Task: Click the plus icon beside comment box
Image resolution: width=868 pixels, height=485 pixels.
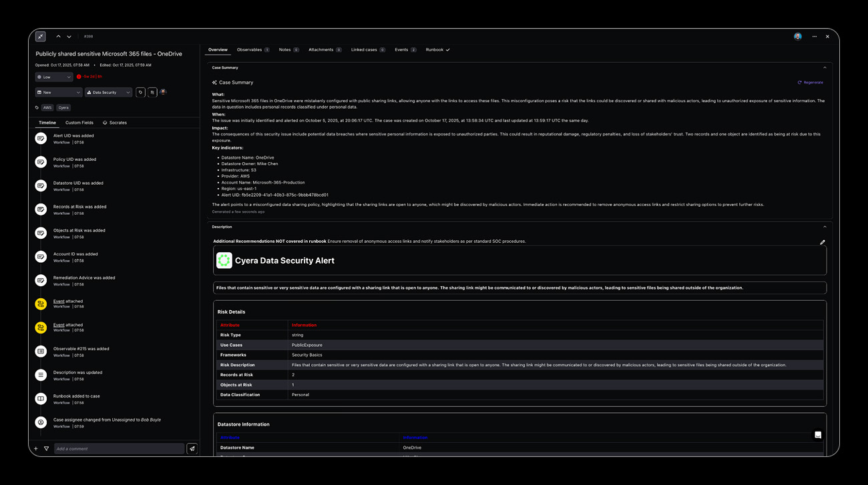Action: 36,449
